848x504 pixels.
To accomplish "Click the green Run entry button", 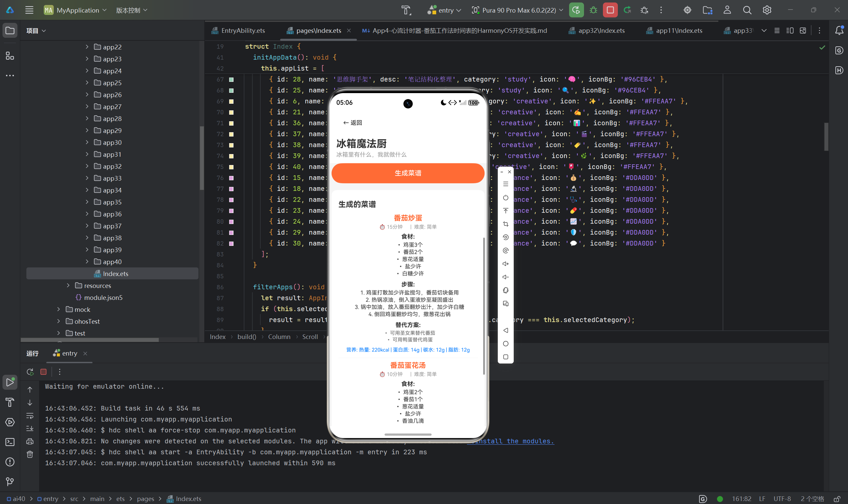I will tap(576, 10).
